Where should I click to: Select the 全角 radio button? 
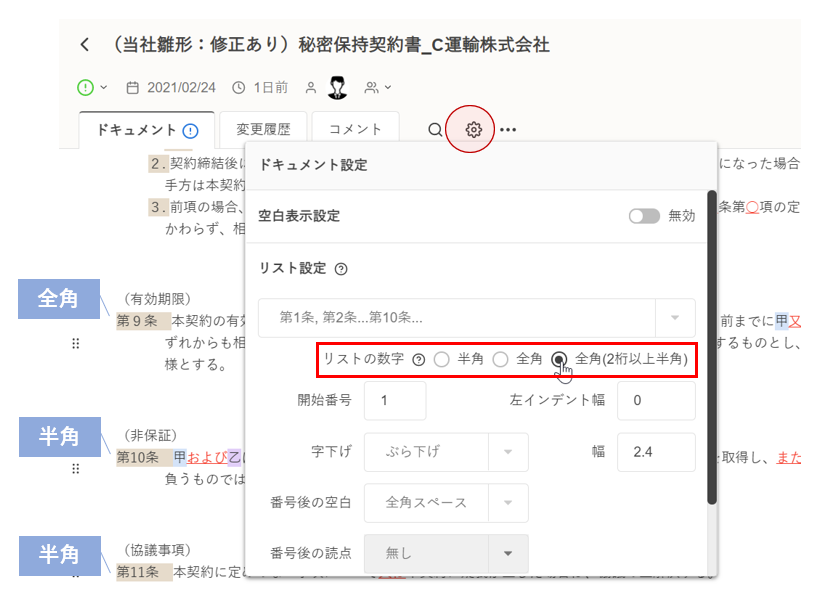500,360
